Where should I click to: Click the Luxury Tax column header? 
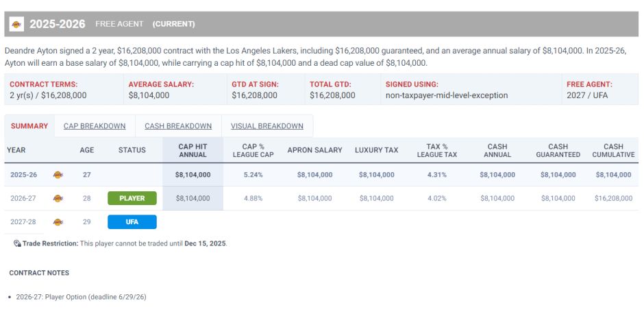(377, 150)
